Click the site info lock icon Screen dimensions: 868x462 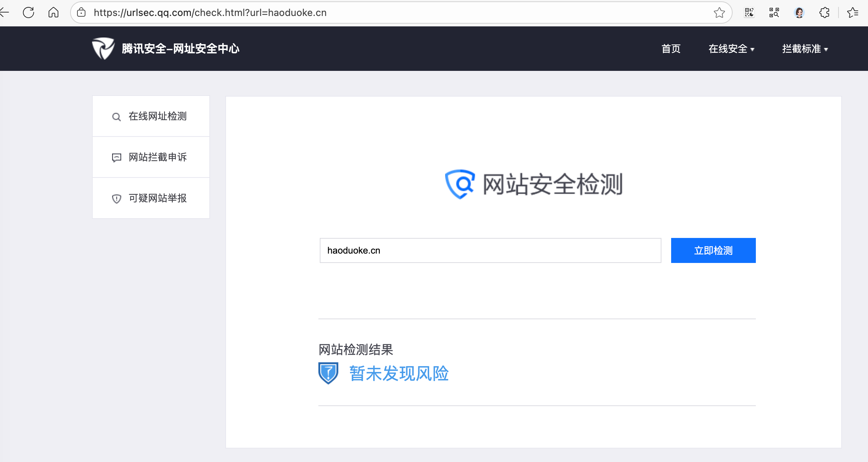tap(81, 13)
